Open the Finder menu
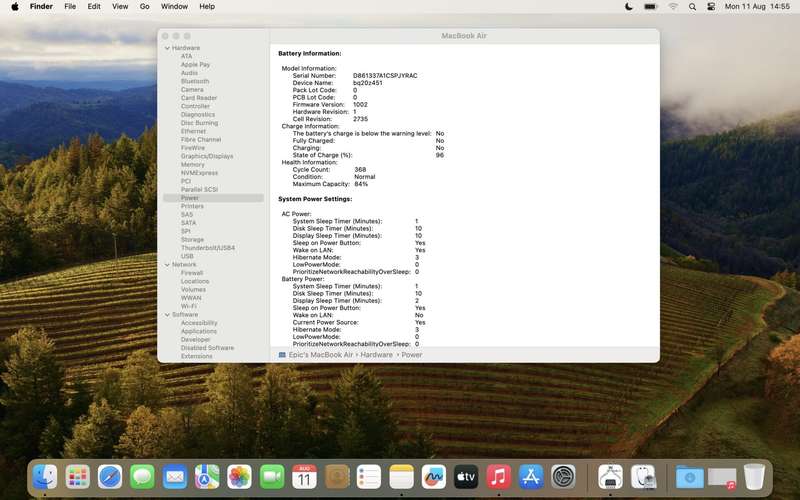Screen dimensions: 800x500 41,7
